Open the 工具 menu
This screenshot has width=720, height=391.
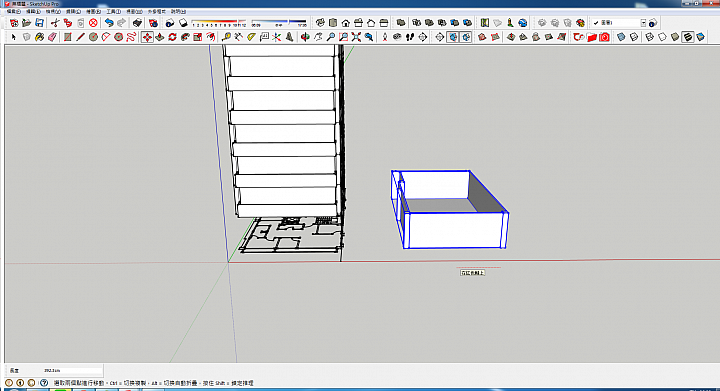pyautogui.click(x=113, y=11)
